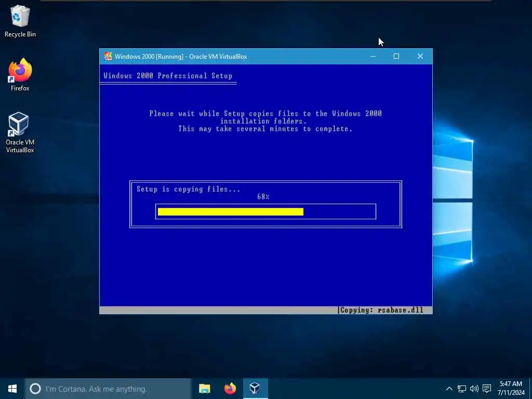Open the Windows Start menu
The width and height of the screenshot is (532, 399).
(x=12, y=389)
